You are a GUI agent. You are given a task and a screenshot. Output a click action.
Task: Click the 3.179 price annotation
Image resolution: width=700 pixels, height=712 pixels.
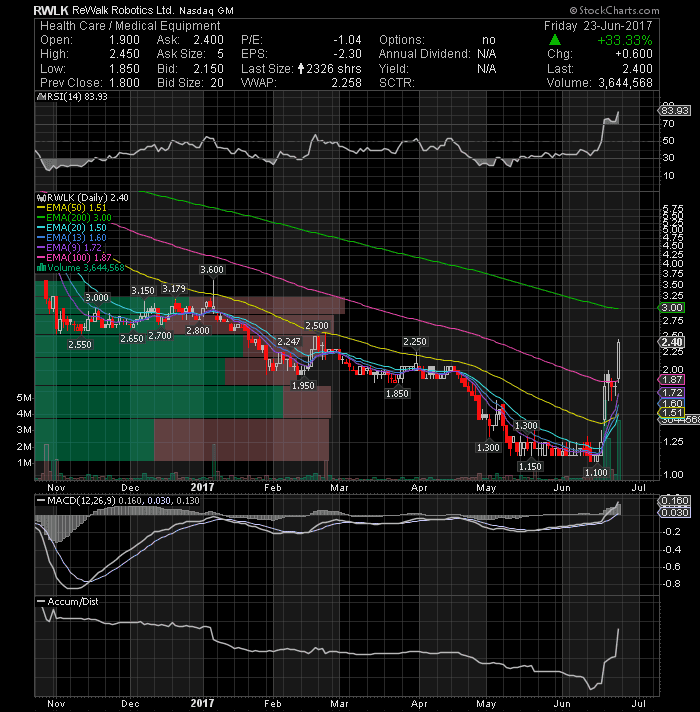point(174,289)
